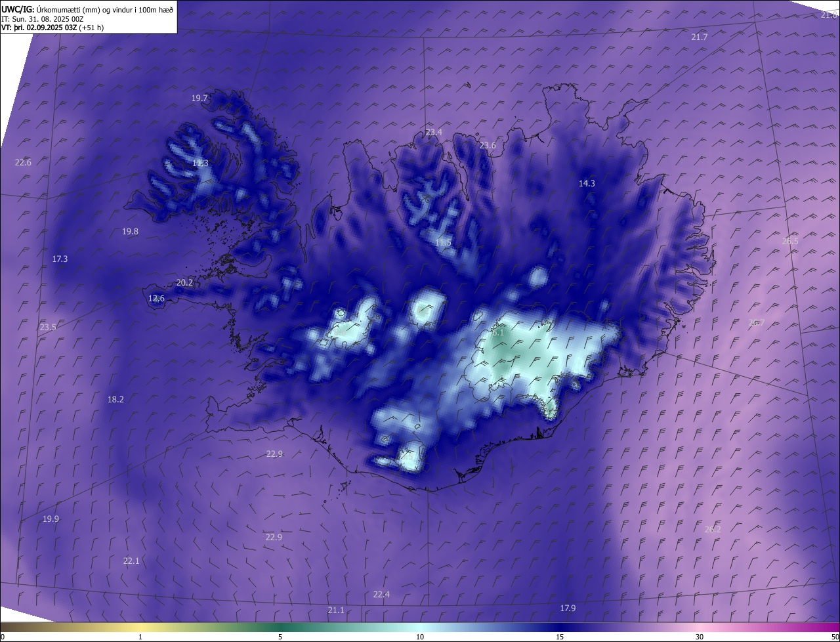Click the 30 tick on the color scale

[x=700, y=637]
